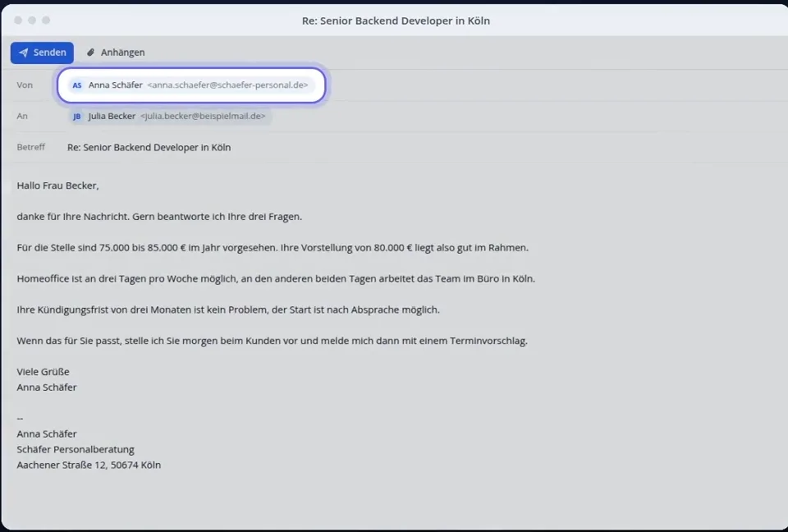The height and width of the screenshot is (532, 788).
Task: Click the recipient email julia.becker@beispielmail.de
Action: pos(203,116)
